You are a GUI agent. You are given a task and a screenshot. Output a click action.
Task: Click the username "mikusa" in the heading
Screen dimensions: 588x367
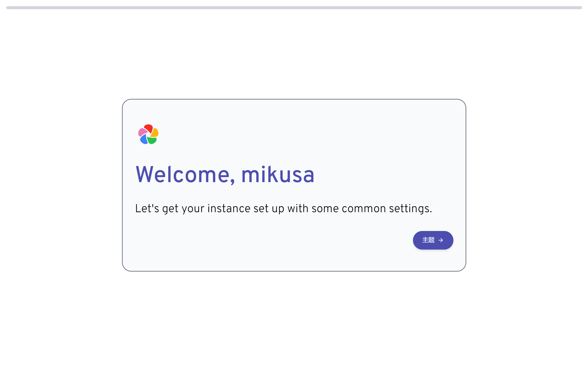click(278, 175)
